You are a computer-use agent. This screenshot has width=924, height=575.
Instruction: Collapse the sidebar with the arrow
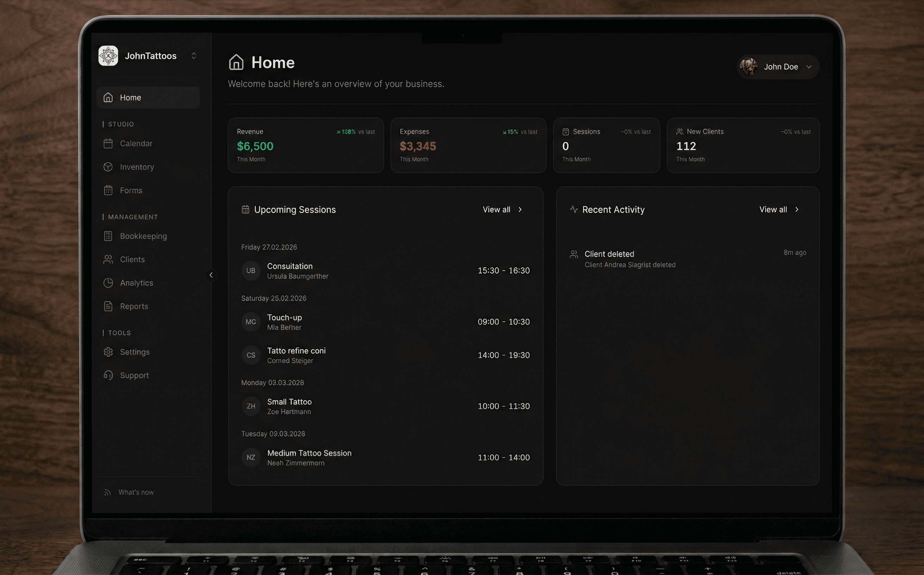click(211, 275)
